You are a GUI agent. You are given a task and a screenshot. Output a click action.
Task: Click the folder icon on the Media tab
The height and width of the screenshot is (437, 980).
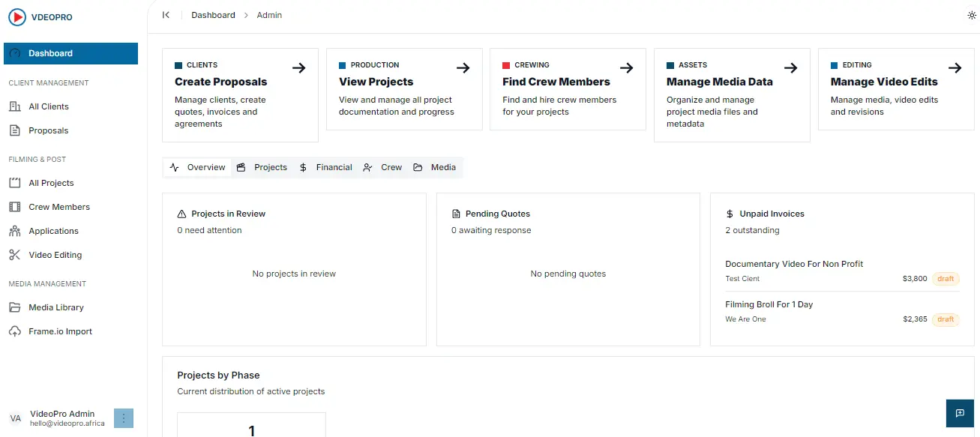pos(418,167)
